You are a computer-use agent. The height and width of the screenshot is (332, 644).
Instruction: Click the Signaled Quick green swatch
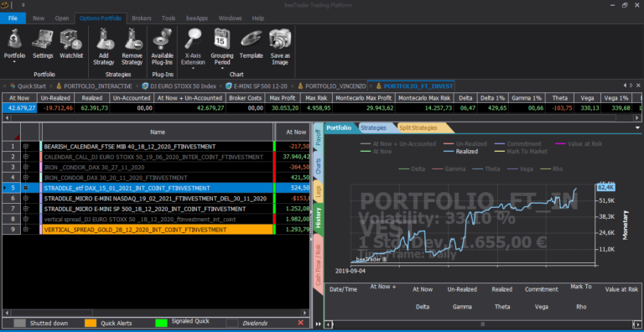tap(162, 323)
